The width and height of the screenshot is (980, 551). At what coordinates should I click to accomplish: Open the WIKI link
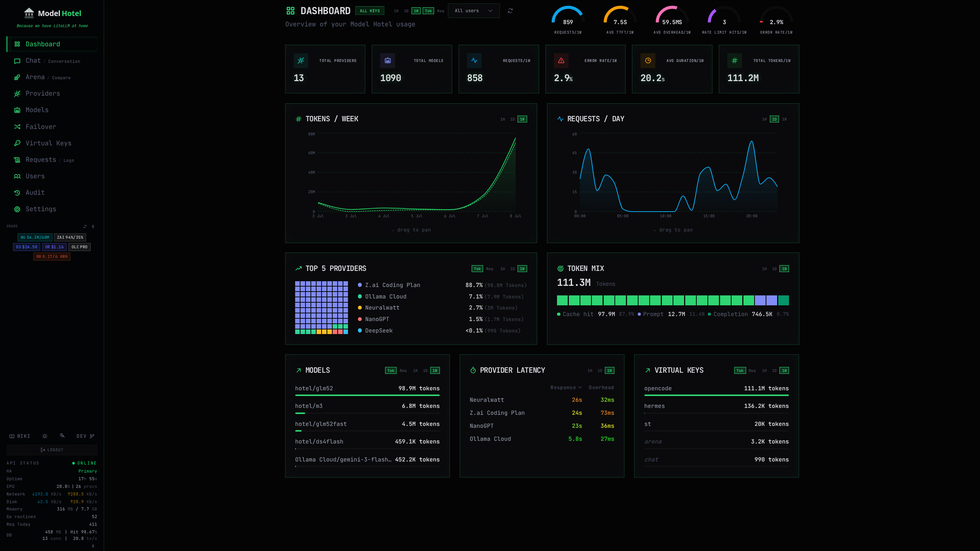click(20, 436)
